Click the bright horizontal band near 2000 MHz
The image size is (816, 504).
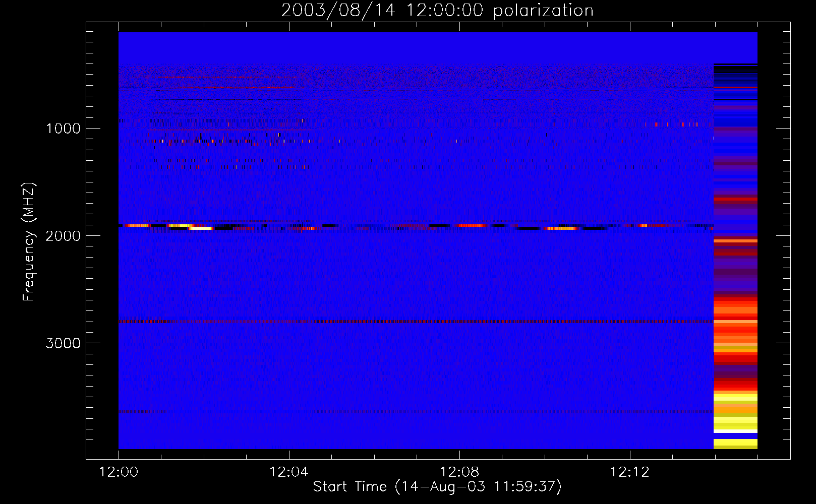pyautogui.click(x=416, y=227)
